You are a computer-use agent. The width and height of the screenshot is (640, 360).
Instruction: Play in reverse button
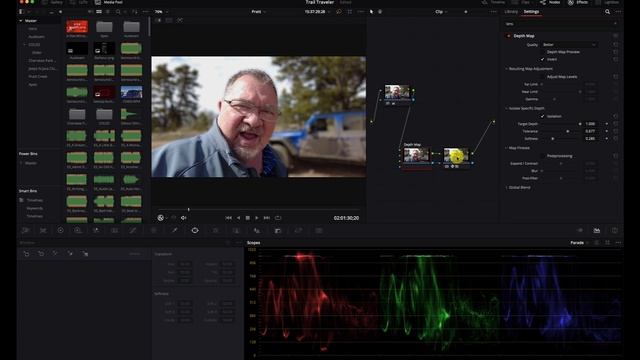[x=238, y=218]
